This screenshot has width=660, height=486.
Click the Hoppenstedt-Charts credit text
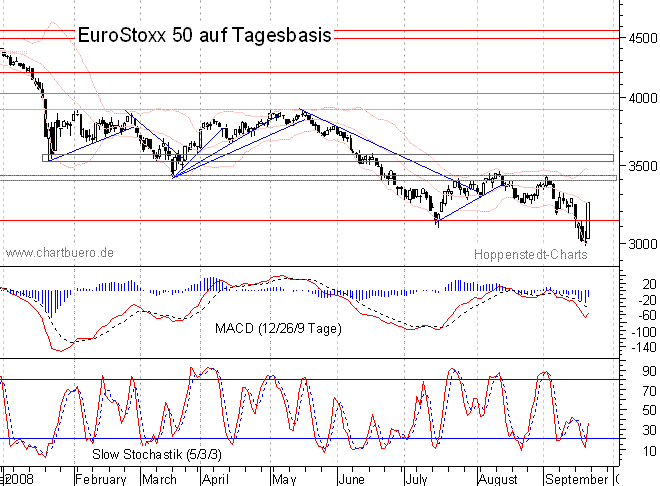[x=530, y=255]
